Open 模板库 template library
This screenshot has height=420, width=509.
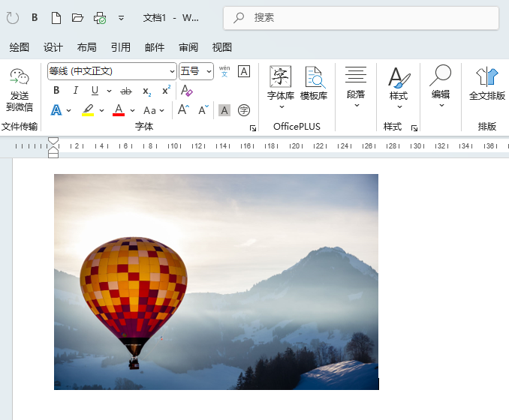pos(314,83)
